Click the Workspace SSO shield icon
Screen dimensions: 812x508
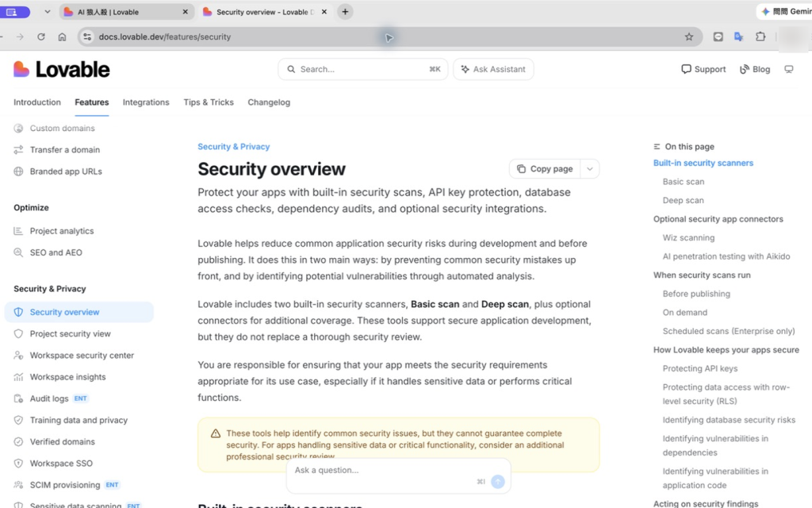click(x=18, y=464)
